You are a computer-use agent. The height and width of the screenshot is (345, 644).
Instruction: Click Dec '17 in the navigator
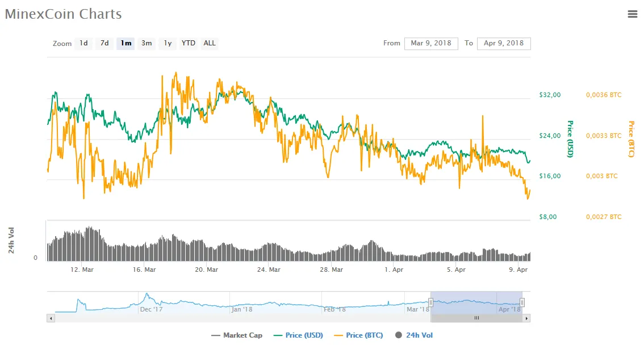coord(151,309)
